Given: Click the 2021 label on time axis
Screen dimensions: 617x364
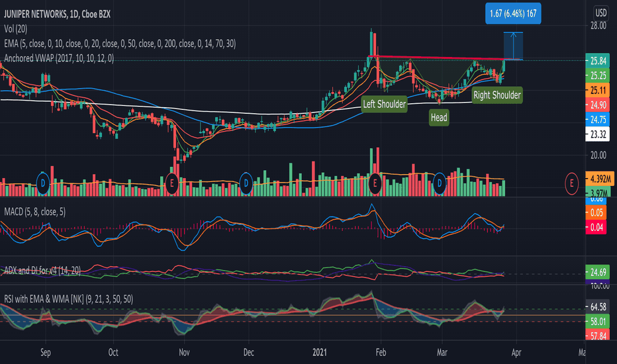Looking at the screenshot, I should pos(320,352).
